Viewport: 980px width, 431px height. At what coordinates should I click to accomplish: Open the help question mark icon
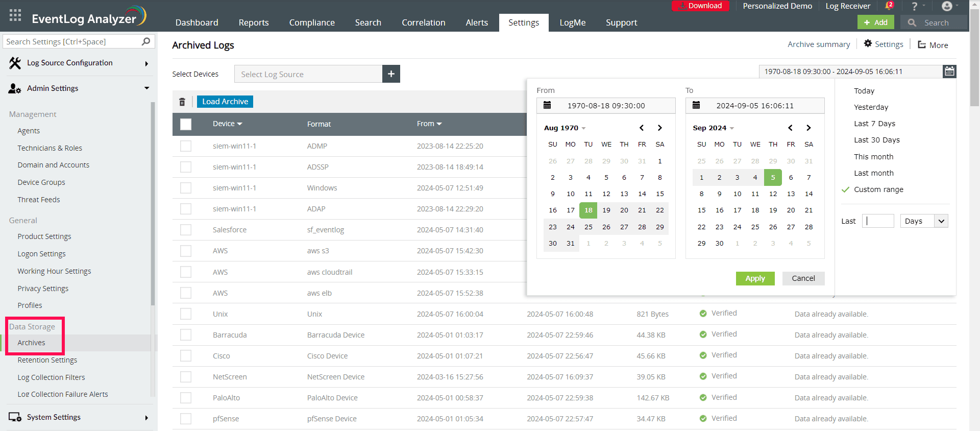point(915,6)
